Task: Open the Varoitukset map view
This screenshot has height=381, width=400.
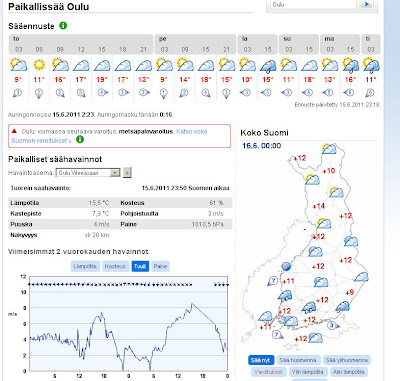Action: point(268,372)
